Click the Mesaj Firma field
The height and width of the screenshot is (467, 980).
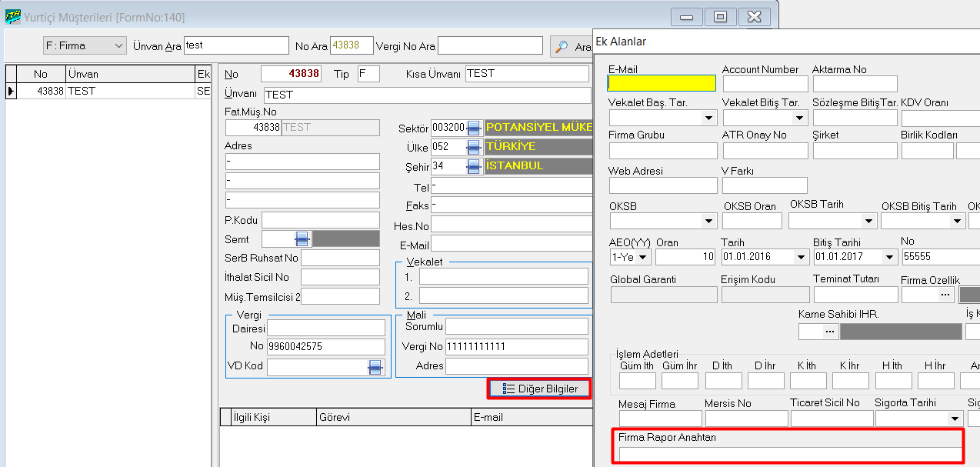(661, 419)
